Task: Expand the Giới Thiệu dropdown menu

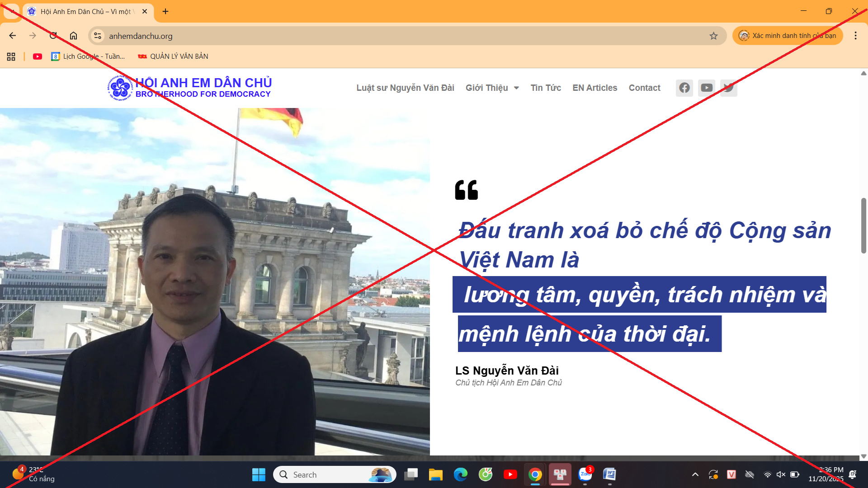Action: click(x=492, y=88)
